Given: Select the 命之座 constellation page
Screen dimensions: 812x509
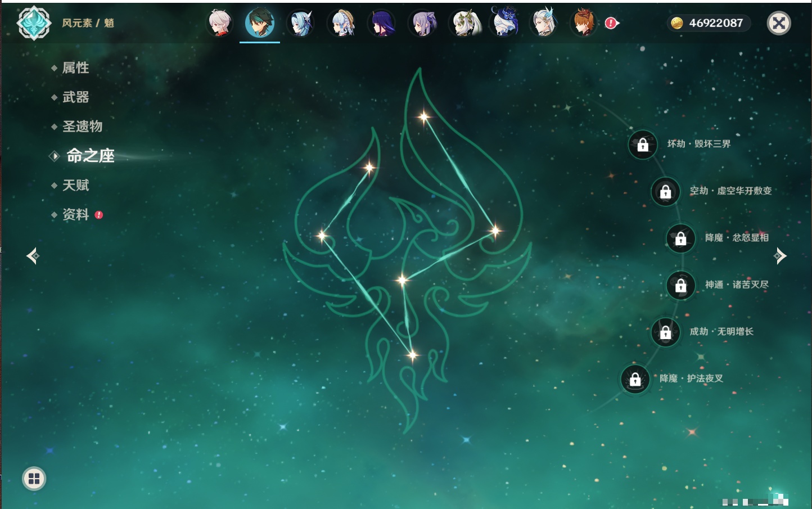Looking at the screenshot, I should point(90,156).
